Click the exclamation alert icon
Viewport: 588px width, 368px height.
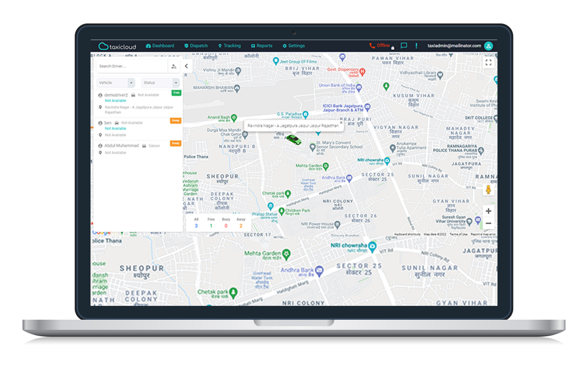(x=416, y=46)
